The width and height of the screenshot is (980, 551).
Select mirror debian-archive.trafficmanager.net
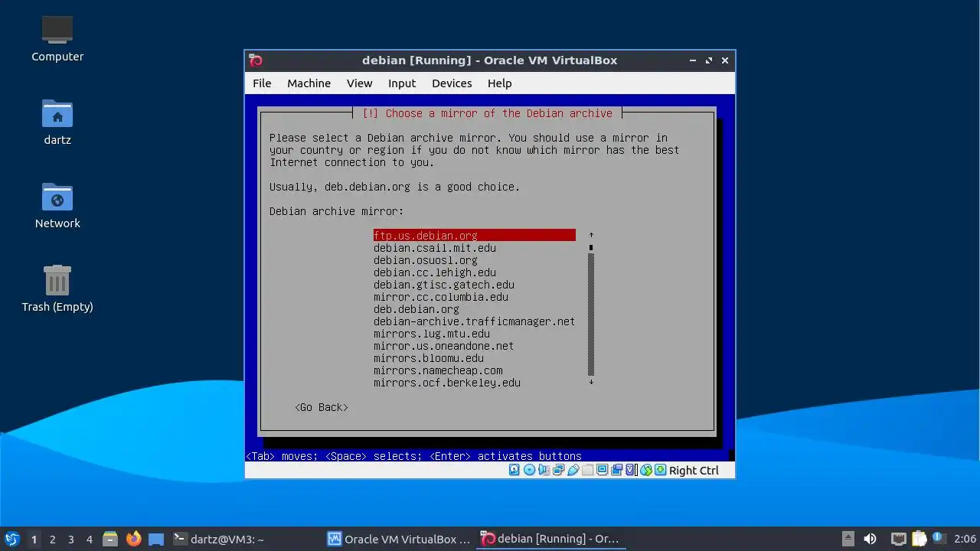(x=475, y=321)
